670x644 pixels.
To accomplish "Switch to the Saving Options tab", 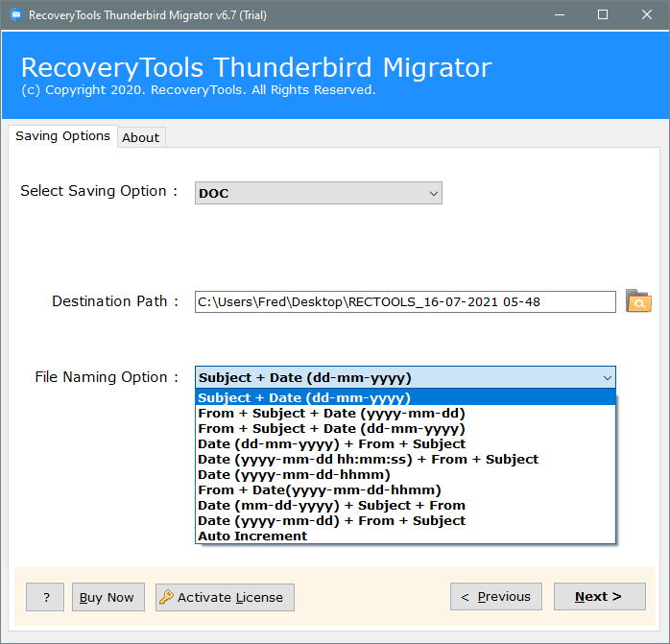I will pyautogui.click(x=62, y=136).
